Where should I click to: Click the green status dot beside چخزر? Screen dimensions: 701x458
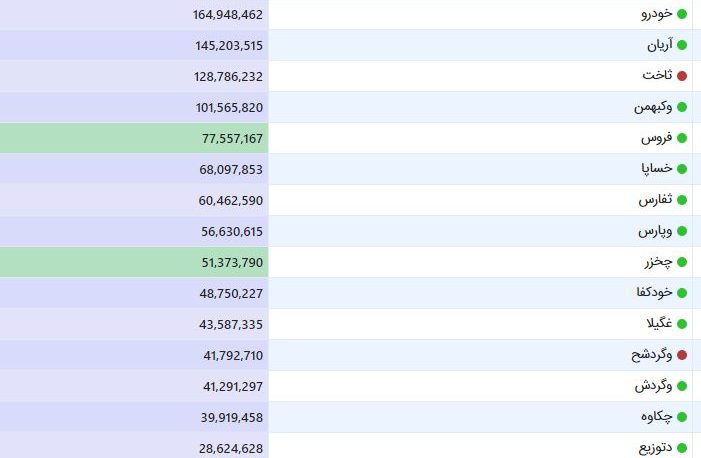pyautogui.click(x=682, y=262)
